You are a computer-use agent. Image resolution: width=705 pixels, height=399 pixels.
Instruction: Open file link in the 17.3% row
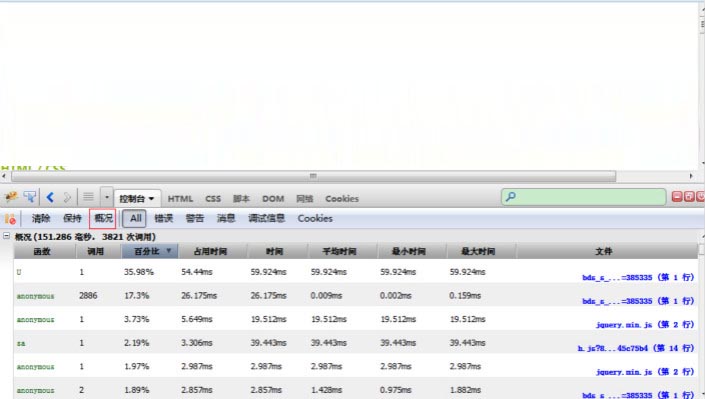point(638,301)
